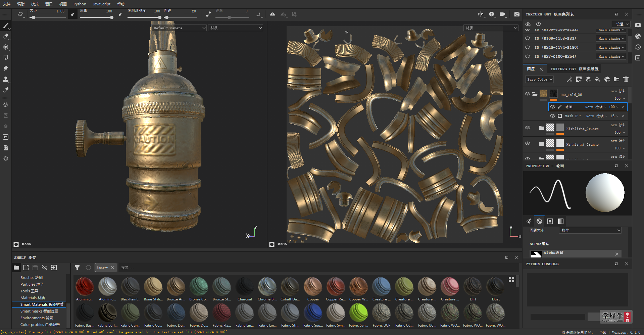Open the 文件 menu
Screen dimensions: 644x335
[x=7, y=4]
